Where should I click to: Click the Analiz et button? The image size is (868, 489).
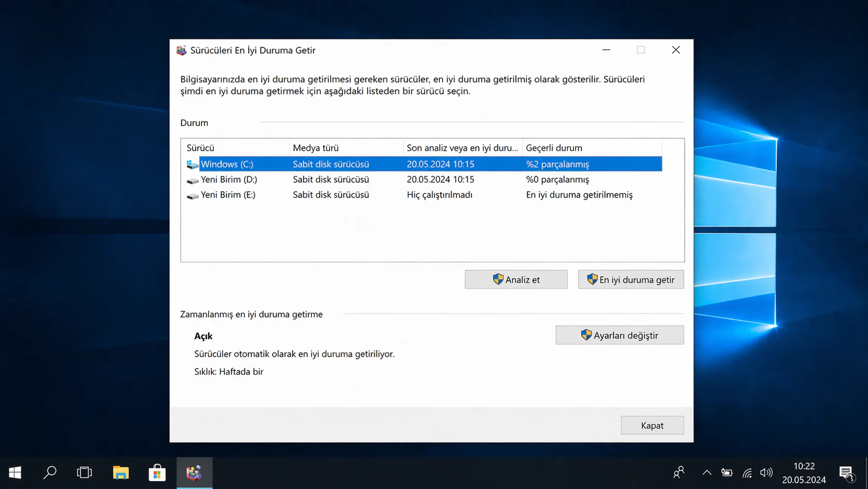point(516,279)
